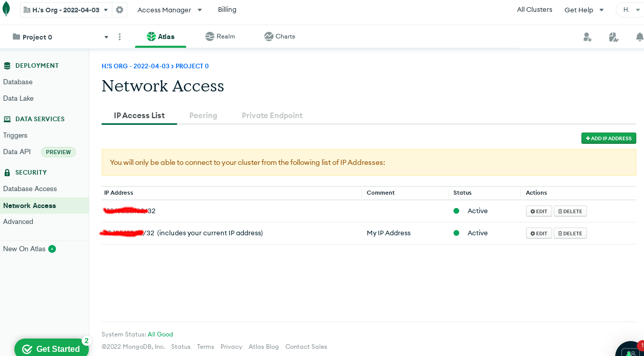Open organization settings via the gear icon
Screen dimensions: 644x356
(119, 9)
